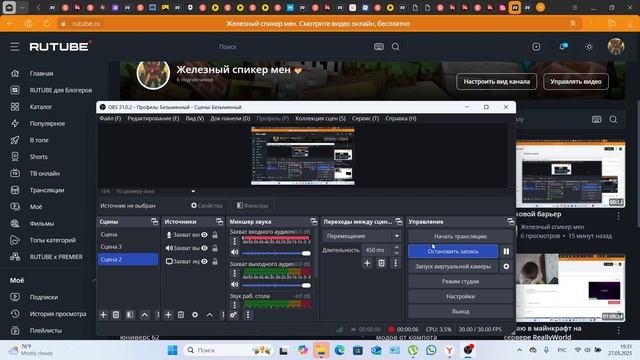640x360 pixels.
Task: Increase transition duration stepper up arrow
Action: click(396, 247)
